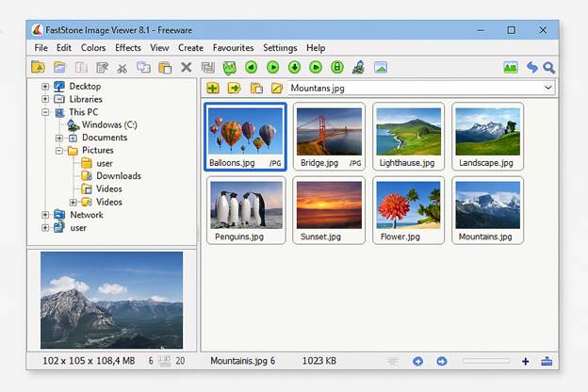Image resolution: width=588 pixels, height=392 pixels.
Task: Click the save floppy disk icon
Action: pos(207,68)
